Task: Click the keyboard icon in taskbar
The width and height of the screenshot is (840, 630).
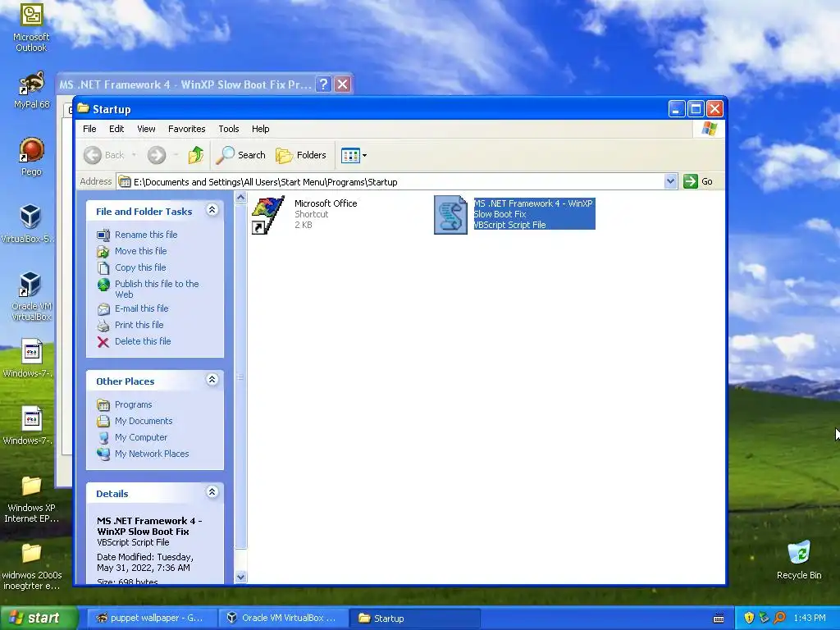Action: 719,619
